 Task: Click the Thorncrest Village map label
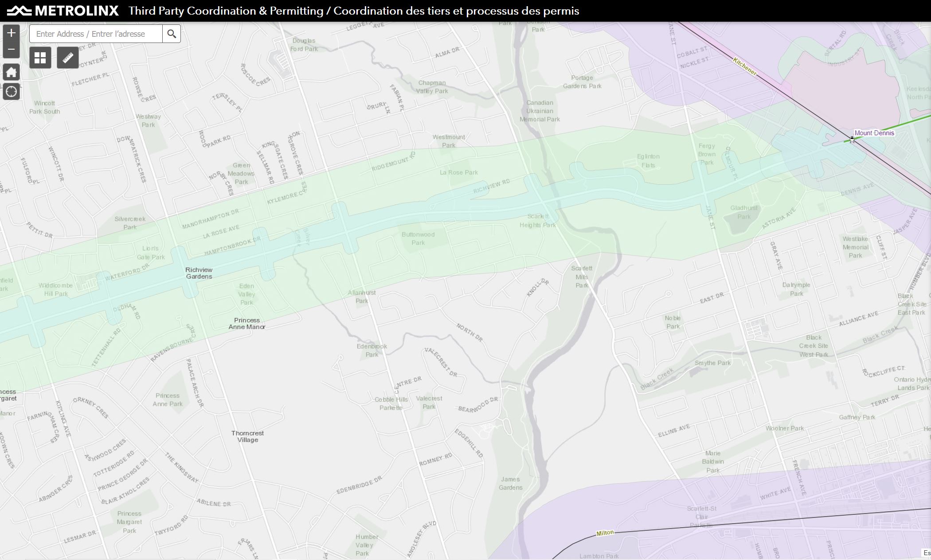click(247, 436)
